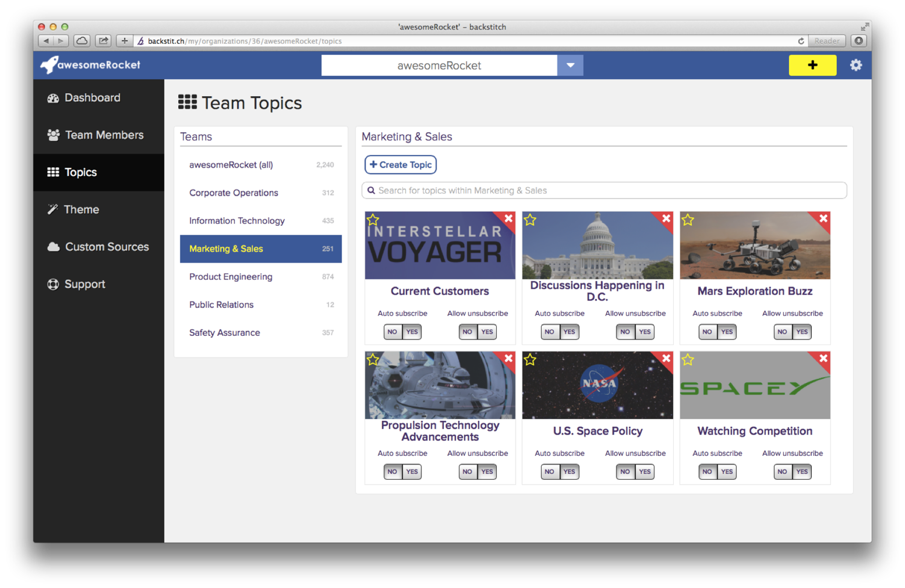
Task: Remove the Watching Competition topic
Action: click(823, 358)
